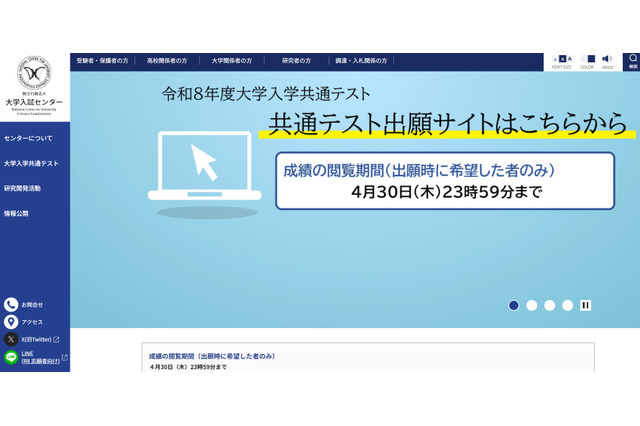Click the お問合せ text link

[32, 305]
